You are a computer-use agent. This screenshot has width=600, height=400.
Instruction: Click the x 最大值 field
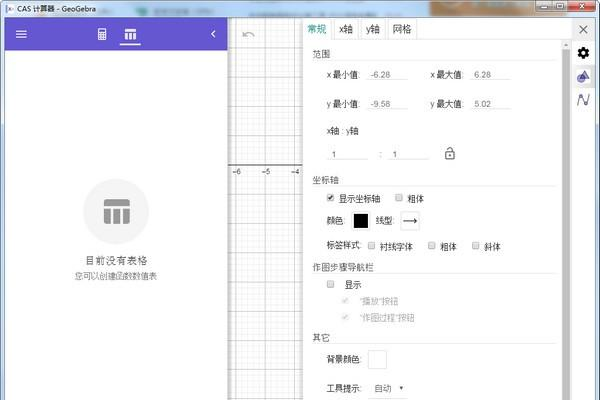pyautogui.click(x=491, y=75)
